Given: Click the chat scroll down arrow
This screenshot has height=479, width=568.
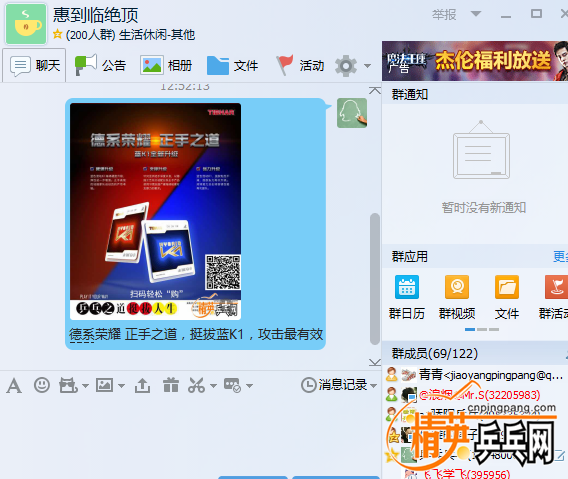Looking at the screenshot, I should tap(375, 362).
